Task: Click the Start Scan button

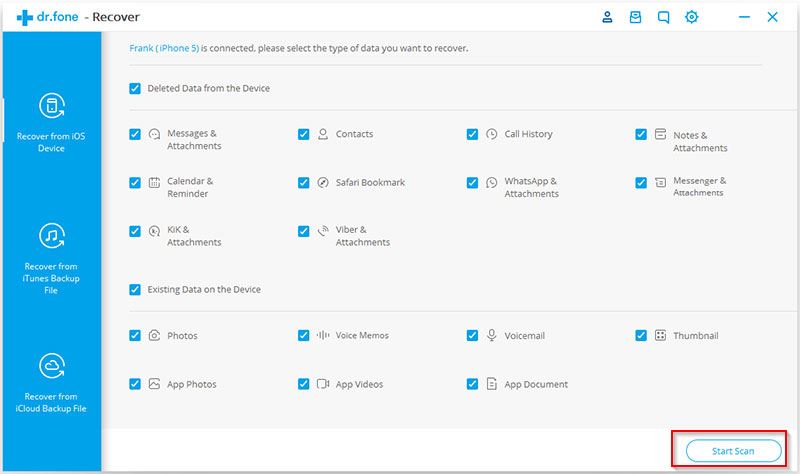Action: click(733, 451)
